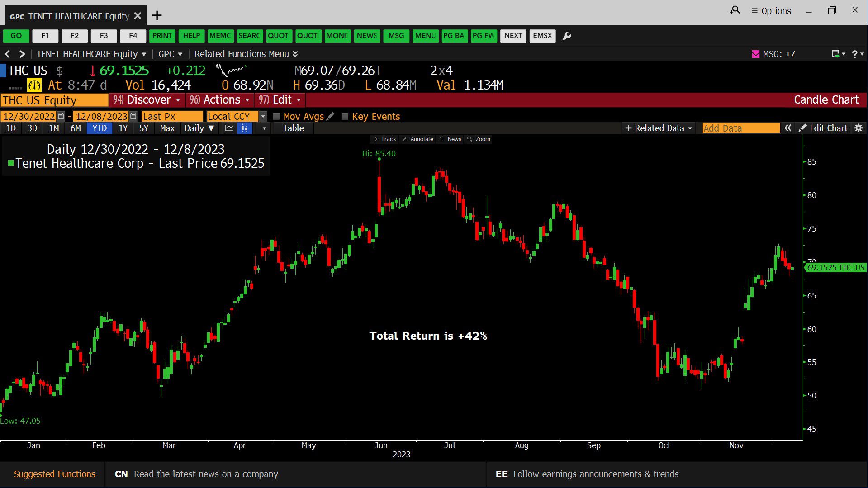The width and height of the screenshot is (868, 488).
Task: Select the 6M period
Action: click(x=76, y=128)
